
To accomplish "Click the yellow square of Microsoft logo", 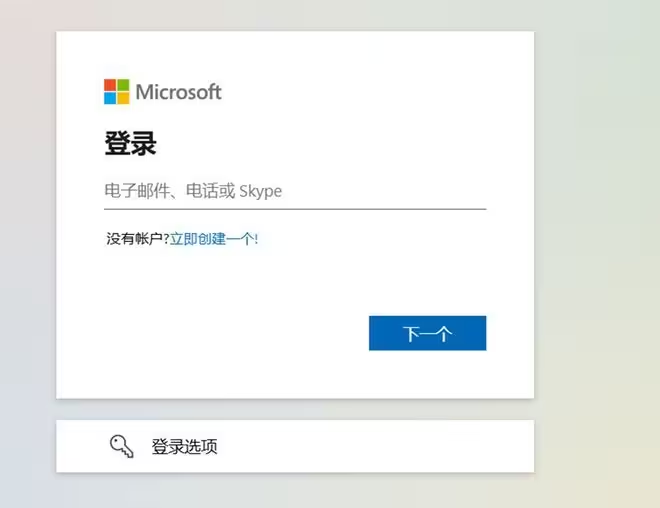I will point(123,98).
